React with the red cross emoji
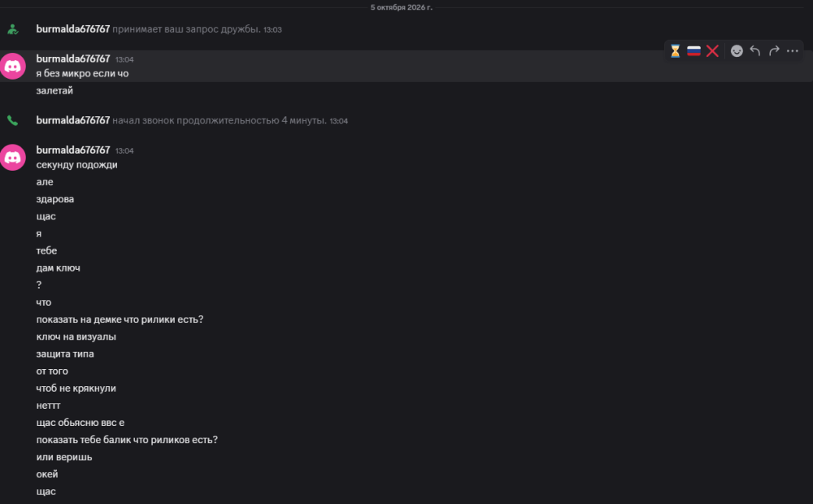The height and width of the screenshot is (504, 813). click(712, 51)
